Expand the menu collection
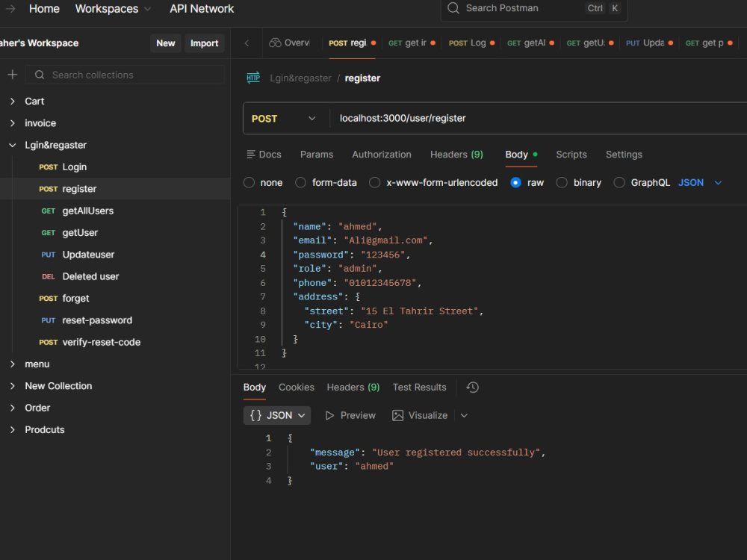The height and width of the screenshot is (560, 747). click(13, 364)
